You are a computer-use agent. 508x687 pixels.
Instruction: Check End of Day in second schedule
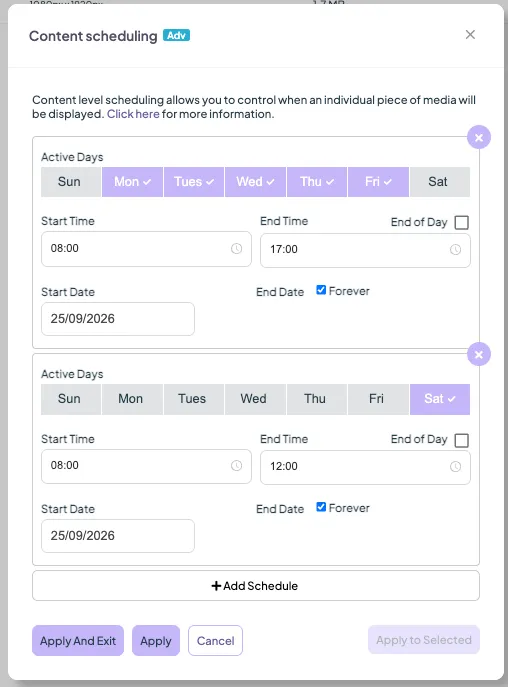pos(461,440)
